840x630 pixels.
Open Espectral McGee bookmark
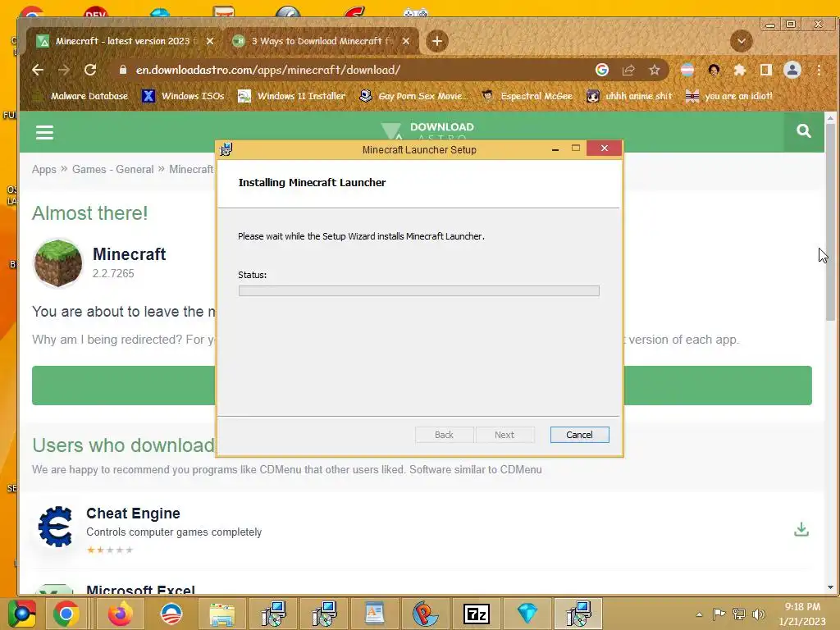coord(527,97)
